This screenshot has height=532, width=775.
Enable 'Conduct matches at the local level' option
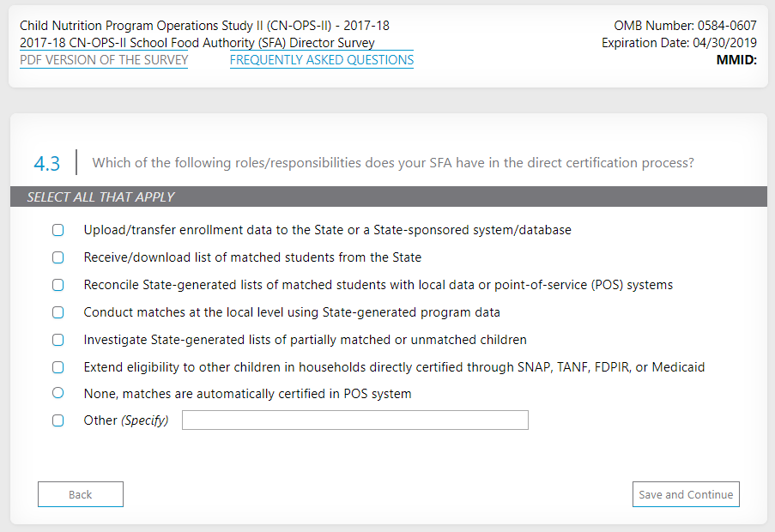click(58, 312)
